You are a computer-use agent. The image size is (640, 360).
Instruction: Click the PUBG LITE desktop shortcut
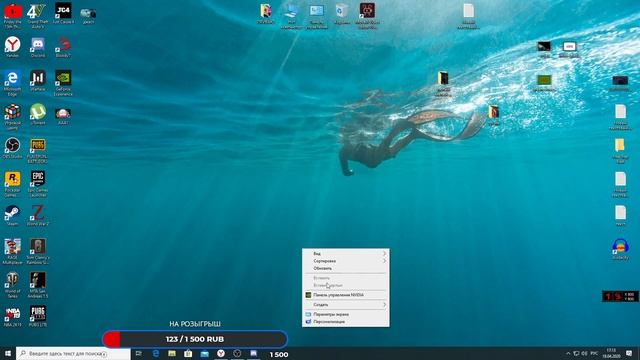(38, 317)
